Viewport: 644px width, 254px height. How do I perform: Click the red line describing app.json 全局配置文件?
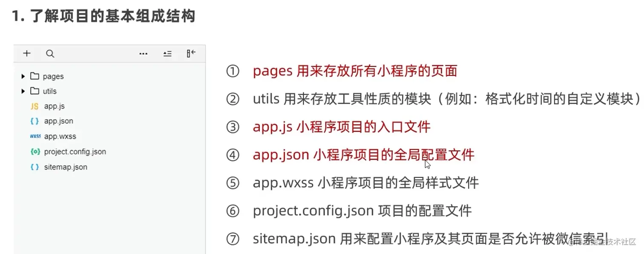363,155
